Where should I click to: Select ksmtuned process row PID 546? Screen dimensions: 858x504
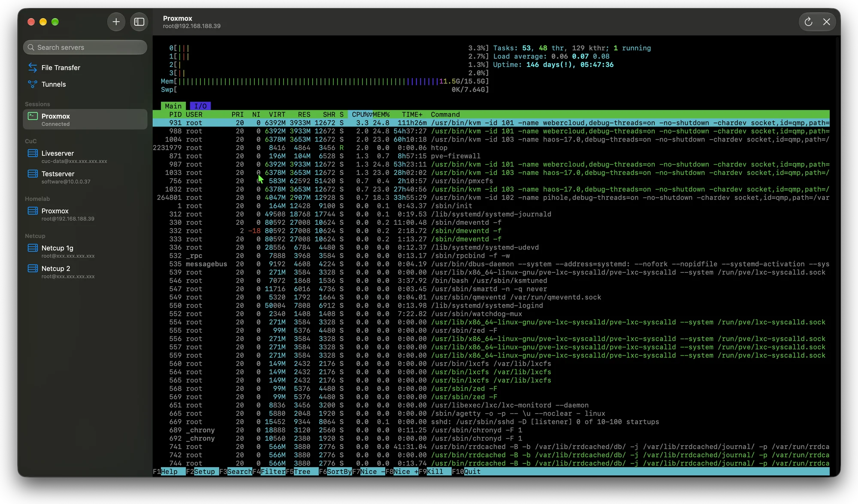(x=491, y=281)
